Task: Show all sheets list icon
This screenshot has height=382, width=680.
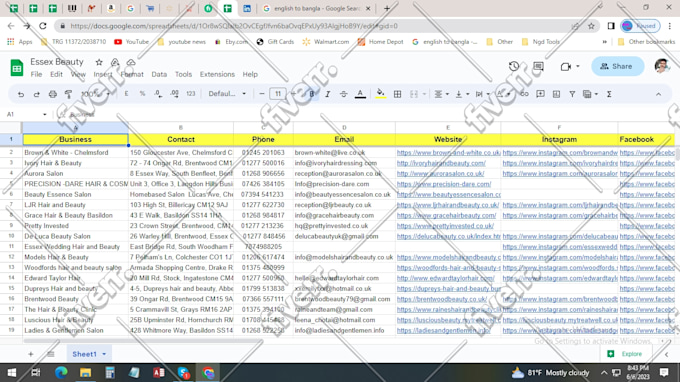Action: pyautogui.click(x=51, y=354)
